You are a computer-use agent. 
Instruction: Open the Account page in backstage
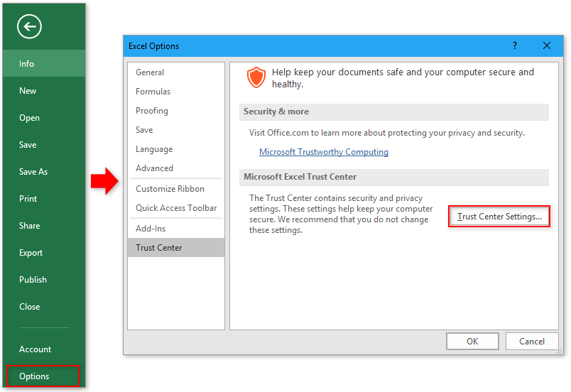point(35,349)
